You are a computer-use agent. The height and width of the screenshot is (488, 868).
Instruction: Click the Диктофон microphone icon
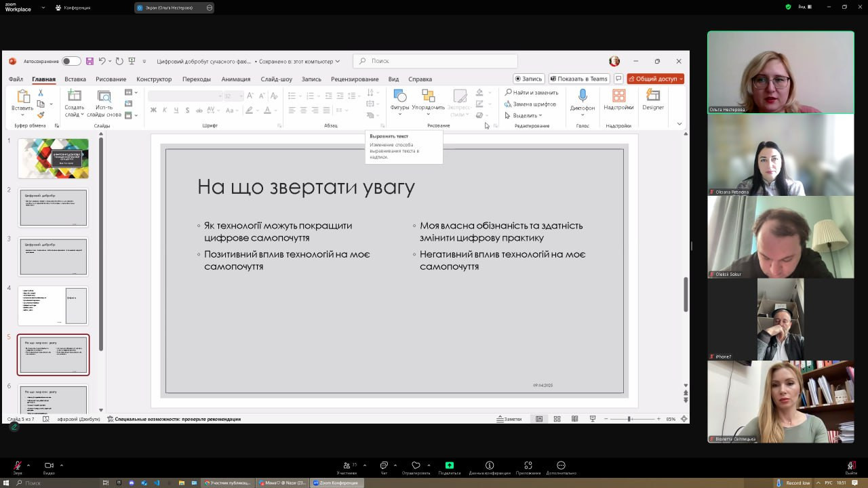[582, 97]
